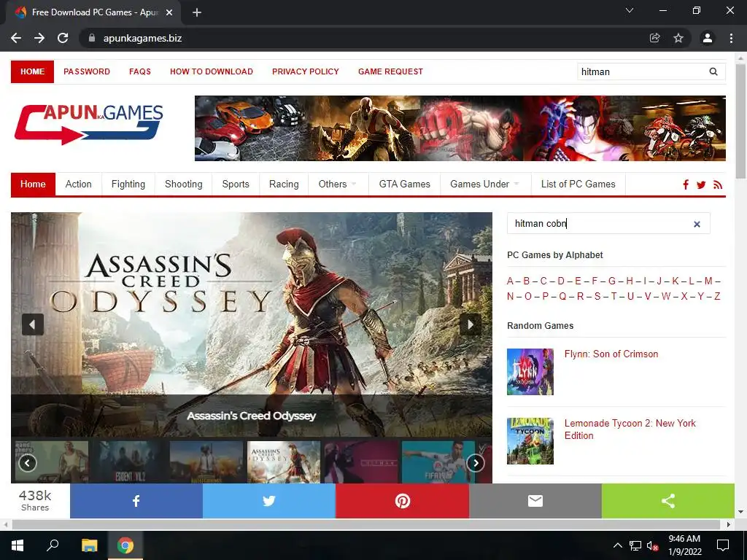
Task: Reload the page with the refresh icon
Action: 63,38
